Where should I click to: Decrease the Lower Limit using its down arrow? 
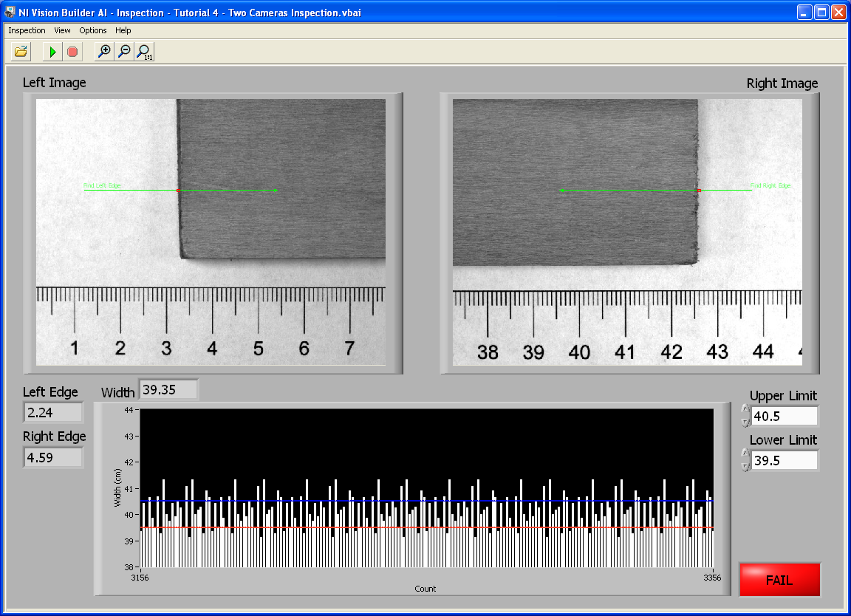pos(745,466)
